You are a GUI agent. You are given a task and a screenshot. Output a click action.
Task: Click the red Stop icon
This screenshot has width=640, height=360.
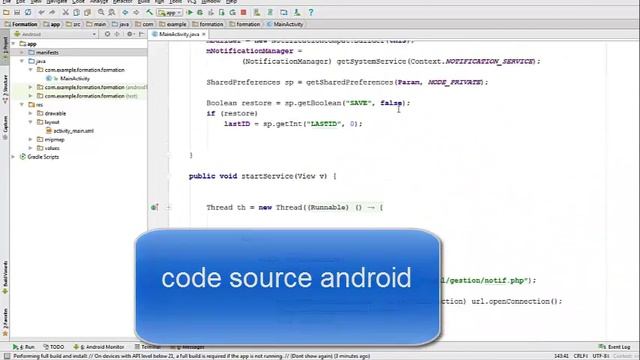(243, 13)
